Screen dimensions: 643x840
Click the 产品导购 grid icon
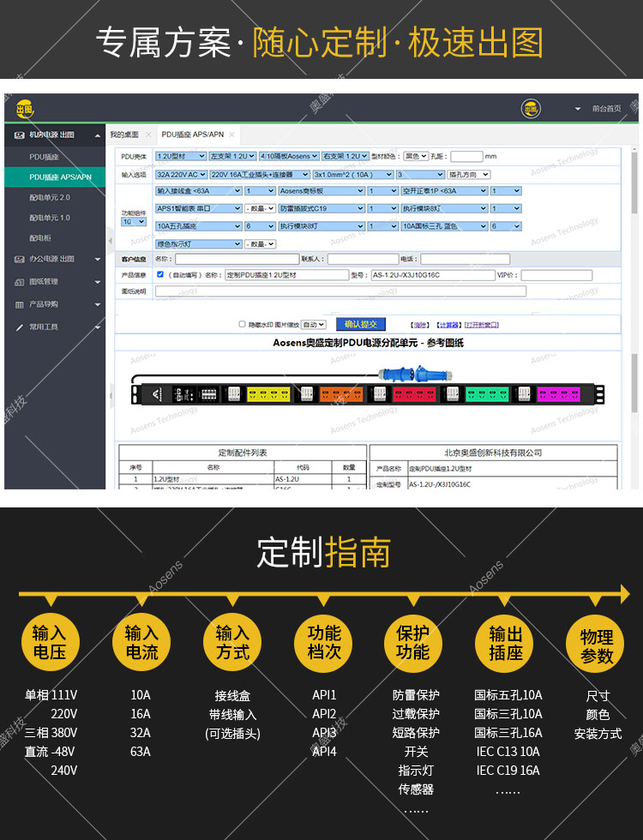coord(20,304)
